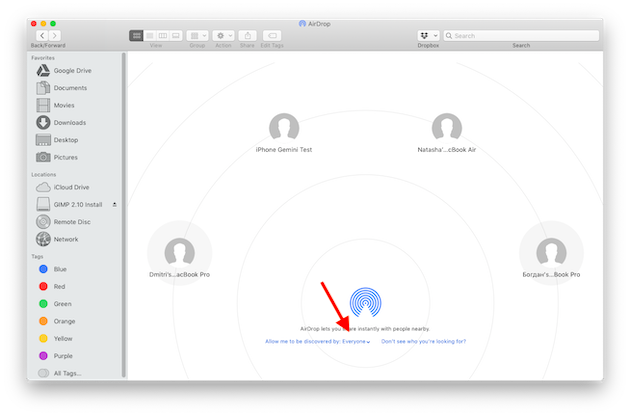Select the Orange tag
The image size is (630, 416).
click(57, 321)
